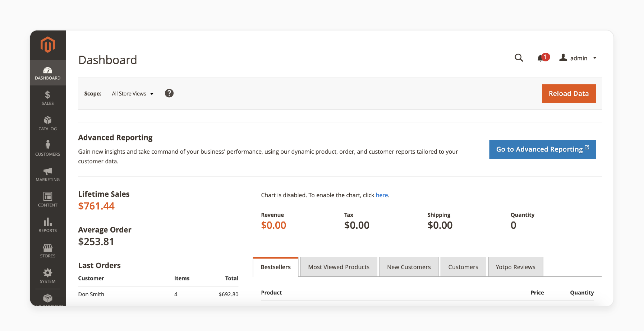This screenshot has height=331, width=644.
Task: Open the Stores menu
Action: [48, 251]
